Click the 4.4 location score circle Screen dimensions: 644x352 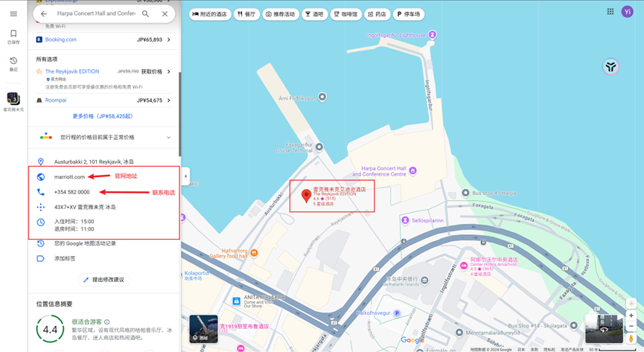[x=50, y=330]
